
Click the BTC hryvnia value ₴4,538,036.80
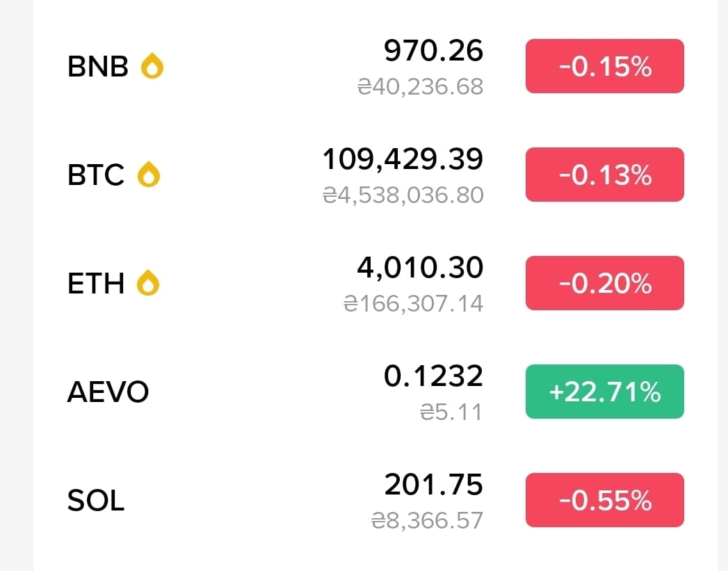[403, 195]
